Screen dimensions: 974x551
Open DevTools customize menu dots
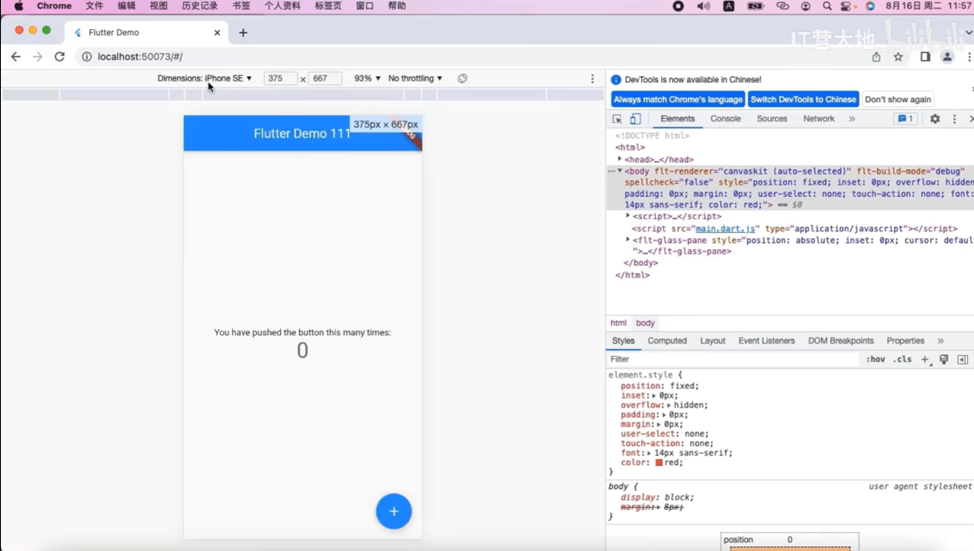click(955, 119)
